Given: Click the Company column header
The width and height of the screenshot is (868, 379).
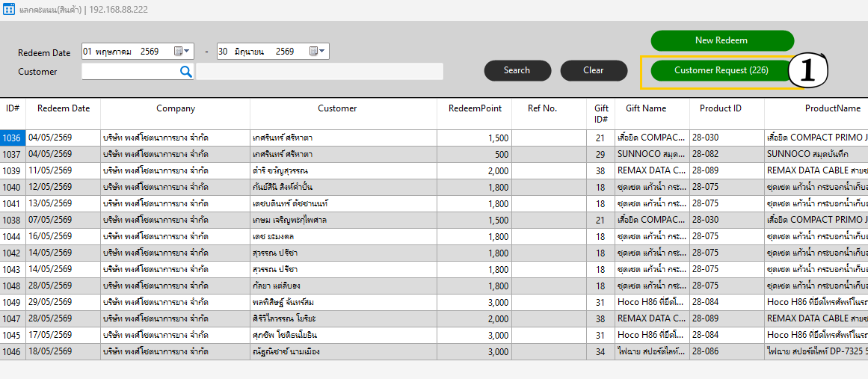Looking at the screenshot, I should tap(176, 108).
